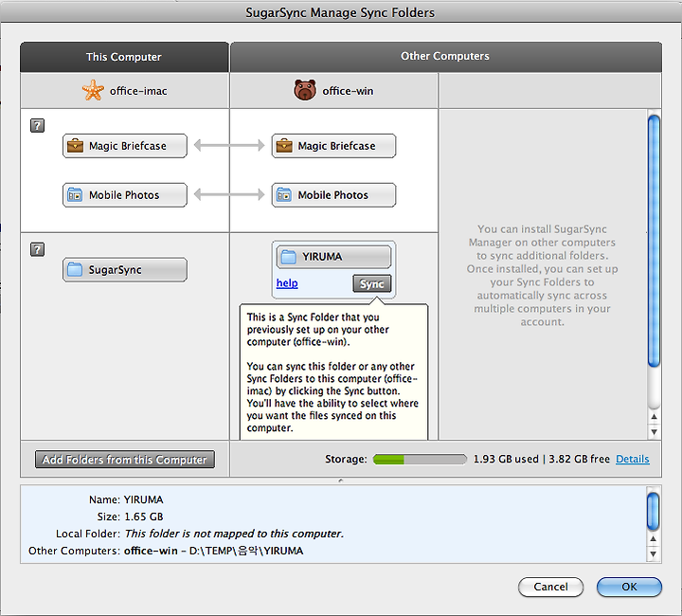Confirm with the OK button

tap(629, 587)
